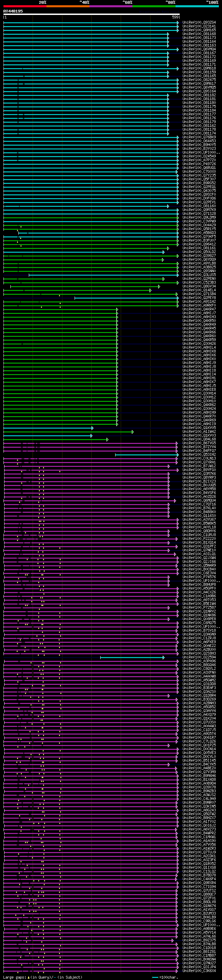Select hit UniRef100_Q9S164

[x=199, y=91]
